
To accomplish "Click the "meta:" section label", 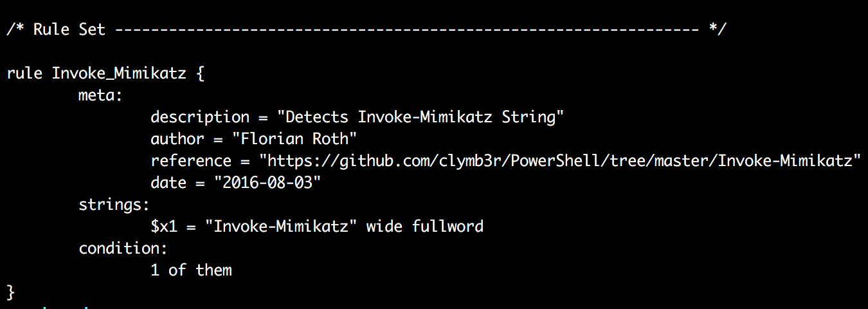I will (100, 95).
